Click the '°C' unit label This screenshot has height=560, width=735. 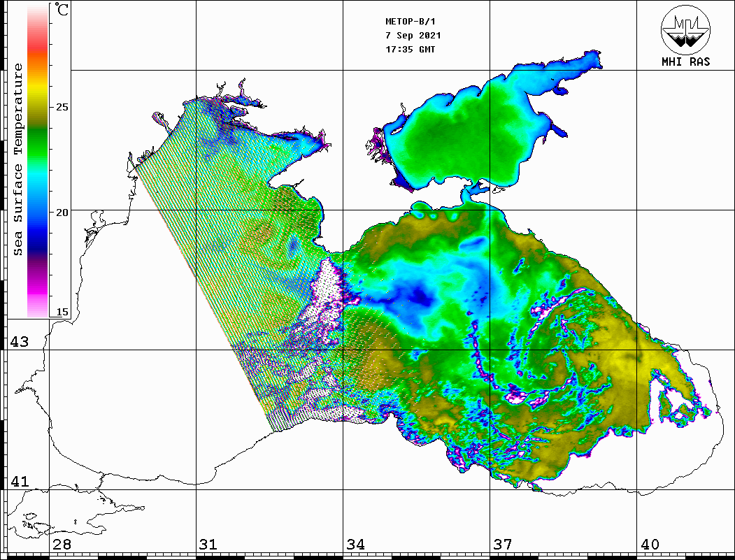[62, 9]
